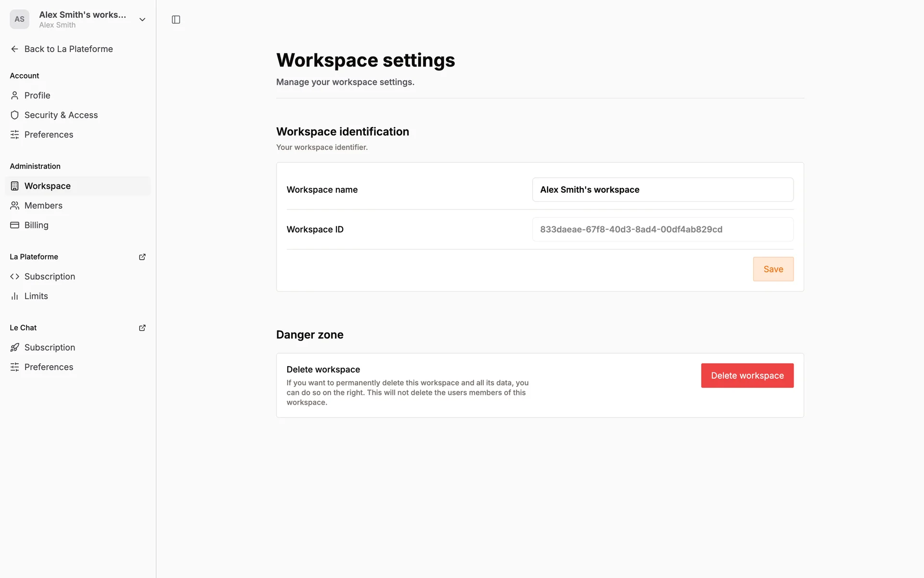Viewport: 924px width, 578px height.
Task: Click the Members people icon
Action: (x=15, y=206)
